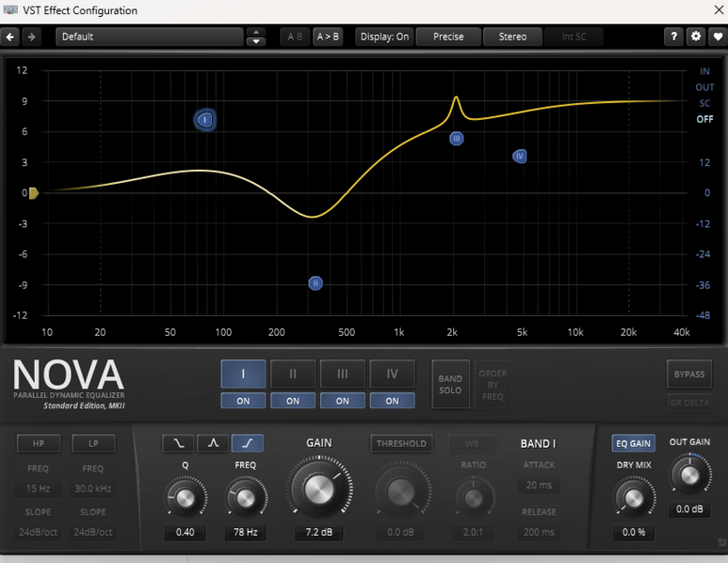Select the low shelf filter shape icon
728x563 pixels.
(178, 443)
